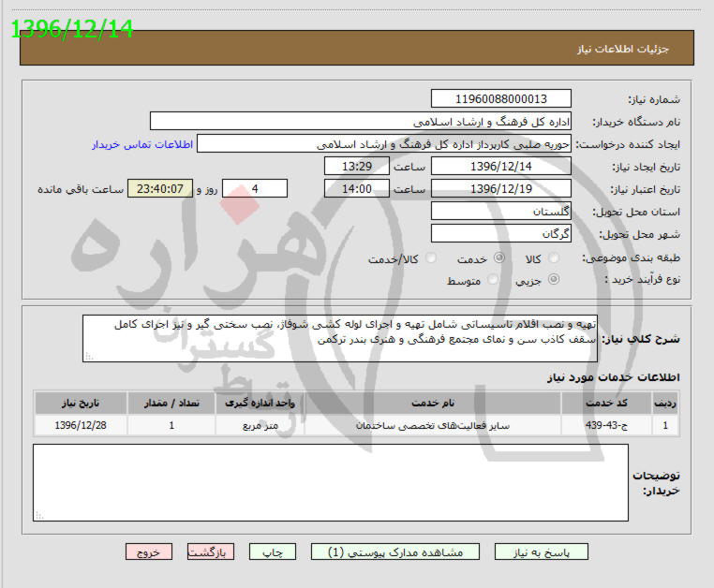Viewport: 714px width, 588px height.
Task: Open اطلاعات تماس خریدار link
Action: click(142, 144)
